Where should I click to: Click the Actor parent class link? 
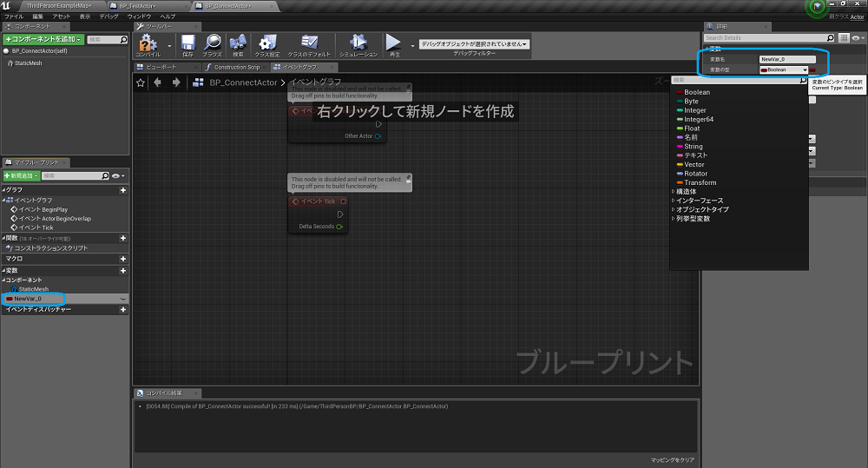coord(857,16)
